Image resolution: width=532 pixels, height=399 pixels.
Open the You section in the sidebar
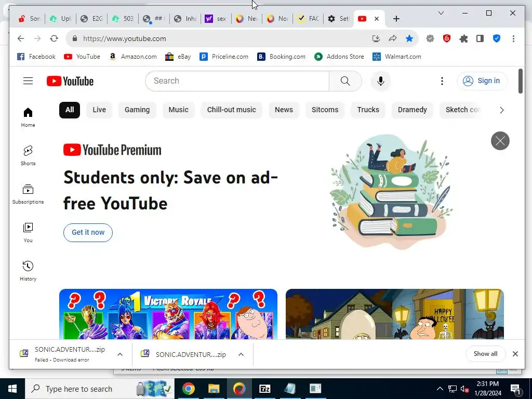[28, 232]
